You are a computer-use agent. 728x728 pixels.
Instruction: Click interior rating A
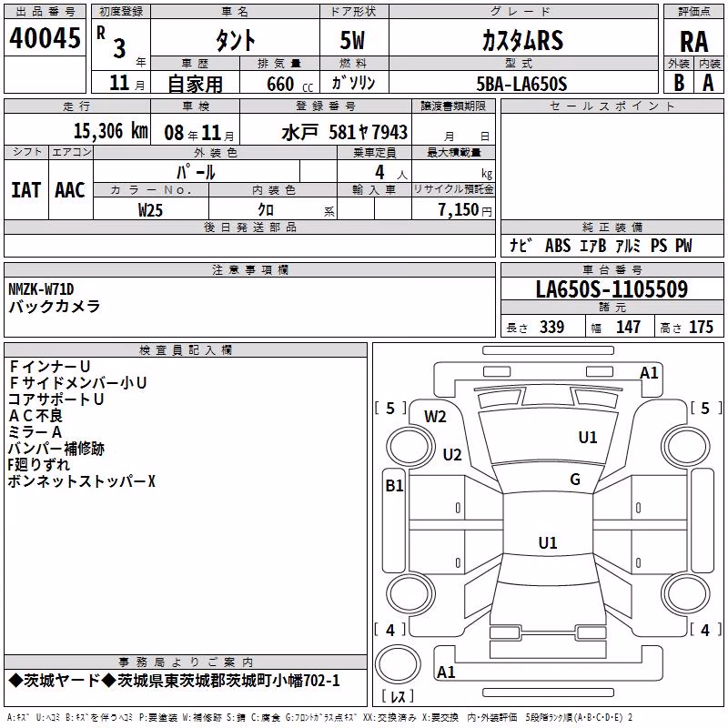coord(708,83)
